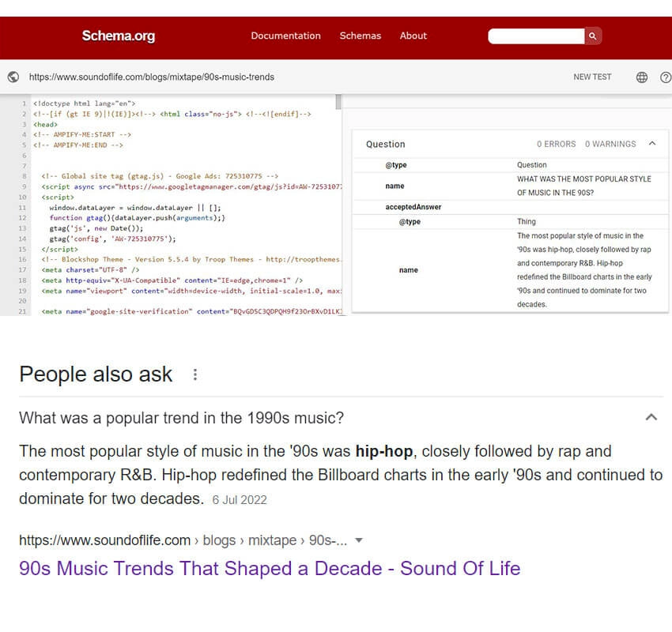Start a NEW TEST
Viewport: 672px width, 632px height.
pos(592,77)
